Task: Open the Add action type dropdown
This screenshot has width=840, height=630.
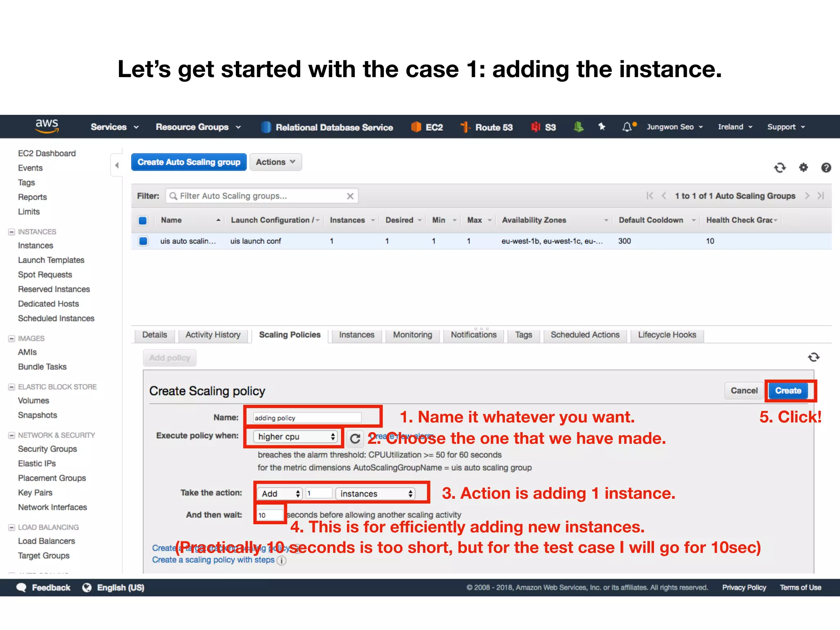Action: [x=280, y=494]
